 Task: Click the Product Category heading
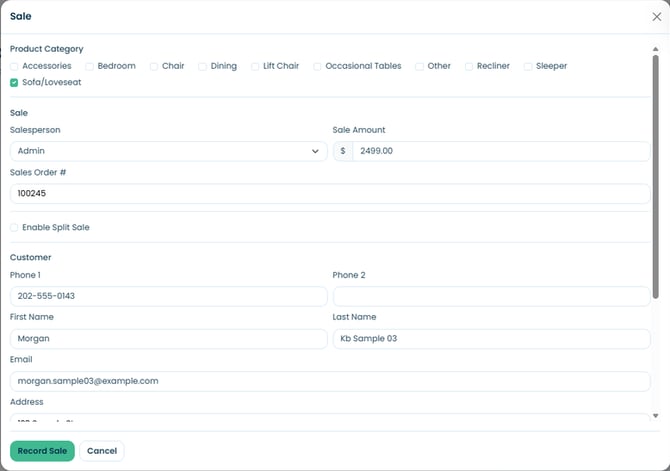point(47,49)
